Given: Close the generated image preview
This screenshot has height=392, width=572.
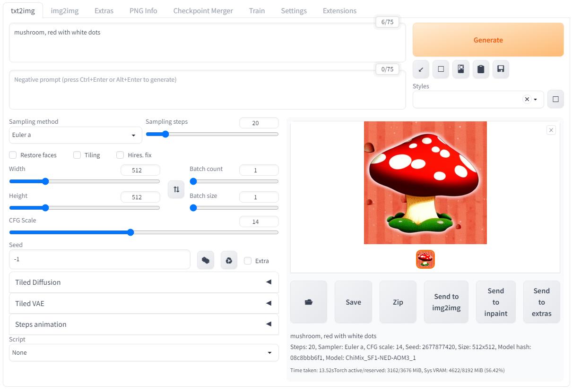Looking at the screenshot, I should (x=551, y=130).
